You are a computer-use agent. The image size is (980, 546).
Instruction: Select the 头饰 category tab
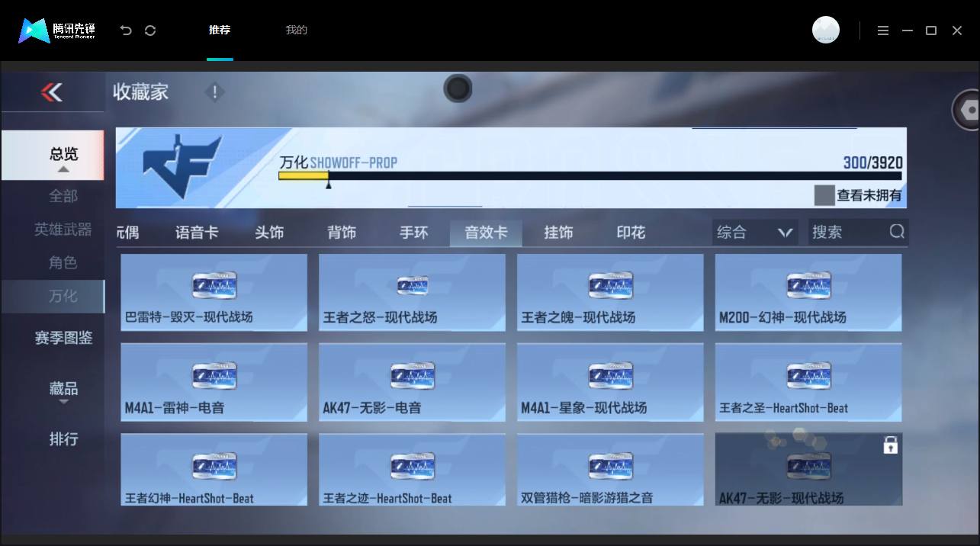pyautogui.click(x=269, y=233)
